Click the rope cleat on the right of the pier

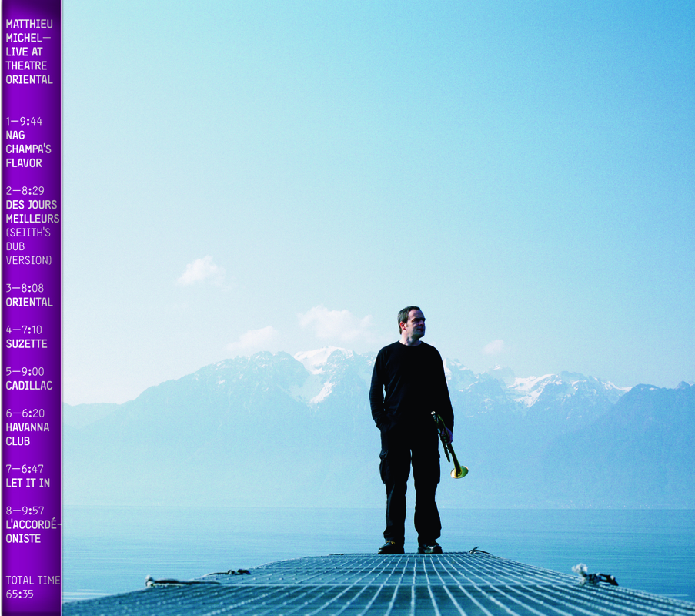594,575
